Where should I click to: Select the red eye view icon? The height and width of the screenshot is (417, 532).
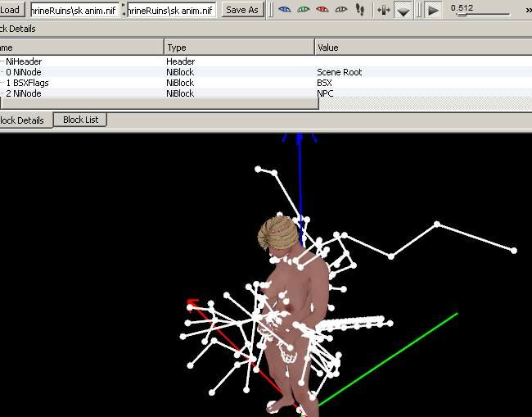(x=322, y=10)
